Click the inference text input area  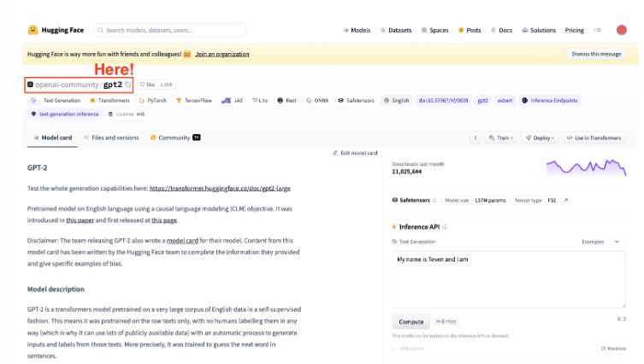[509, 279]
